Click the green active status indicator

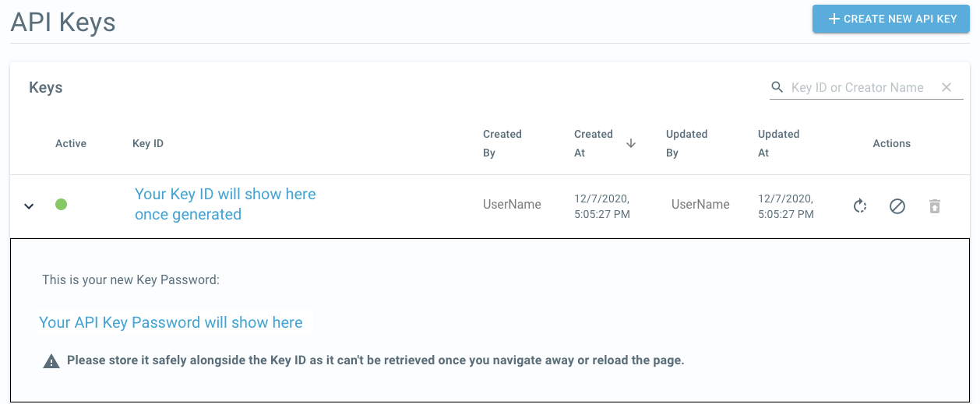pyautogui.click(x=61, y=205)
